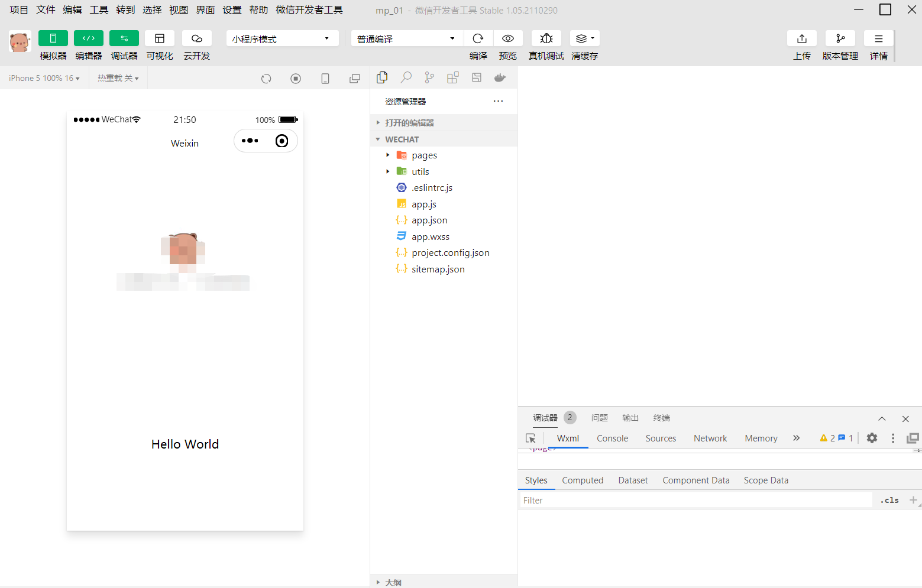Viewport: 922px width, 588px height.
Task: Click the docker whale icon
Action: [x=500, y=77]
